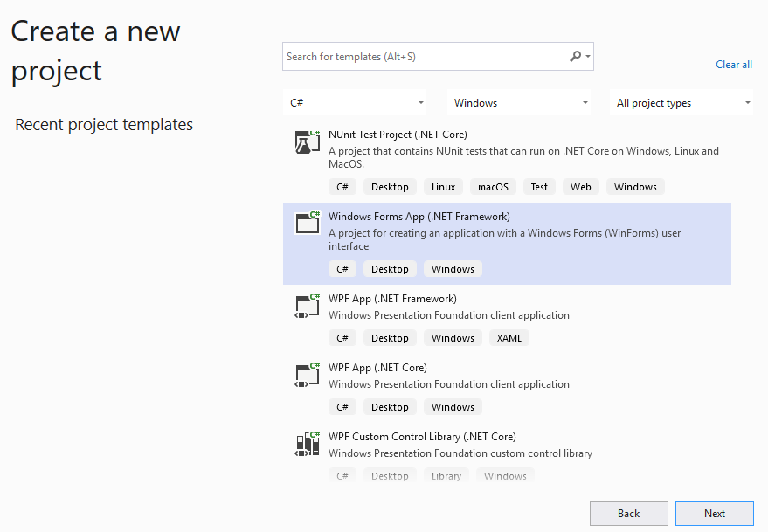Click the macOS tag on NUnit template

click(x=494, y=187)
